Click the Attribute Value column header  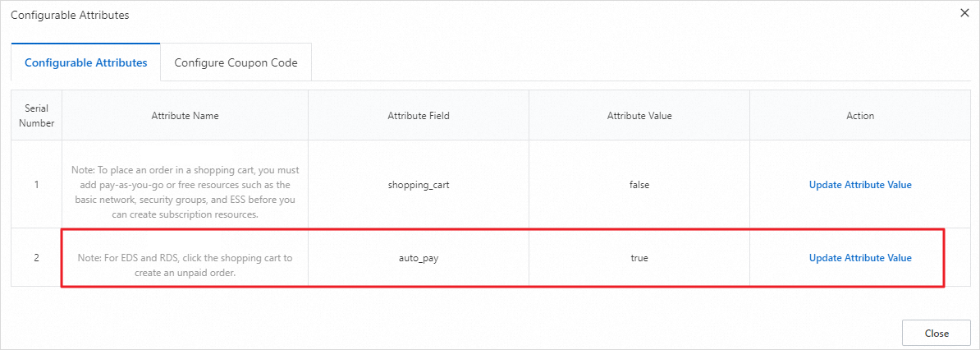tap(639, 116)
